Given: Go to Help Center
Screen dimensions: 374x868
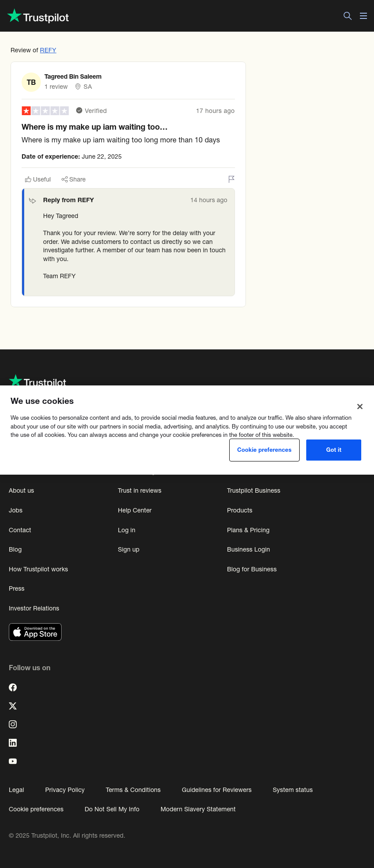Looking at the screenshot, I should [135, 510].
